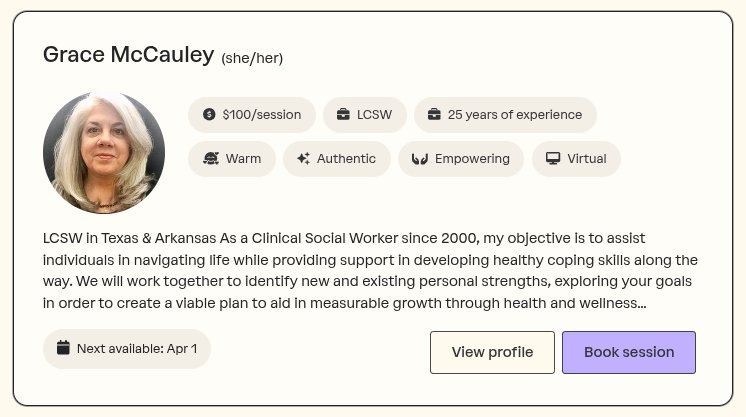Click the Authentic trait label

click(x=346, y=159)
